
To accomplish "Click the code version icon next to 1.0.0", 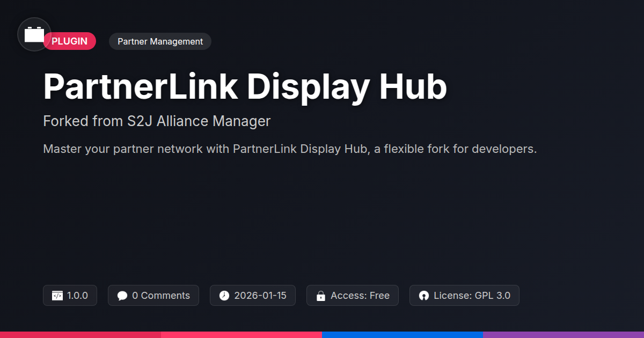I will (57, 296).
